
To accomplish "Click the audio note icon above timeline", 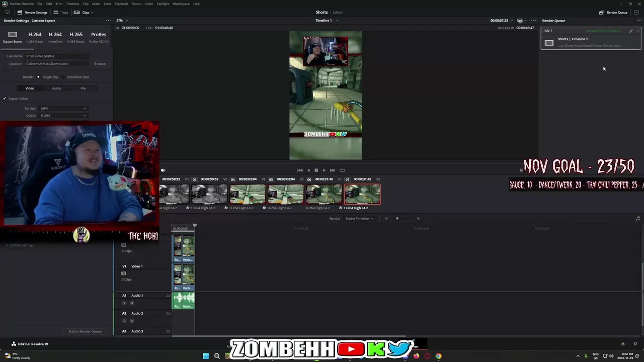I will pos(637,218).
